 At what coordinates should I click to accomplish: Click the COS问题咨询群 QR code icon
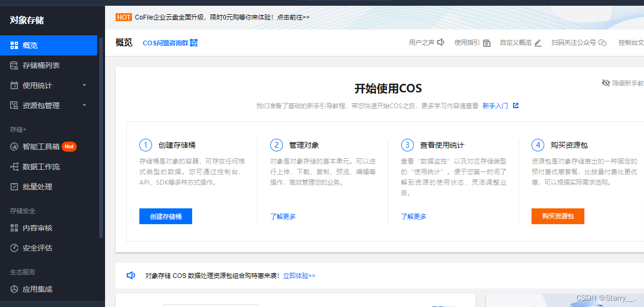[x=193, y=43]
